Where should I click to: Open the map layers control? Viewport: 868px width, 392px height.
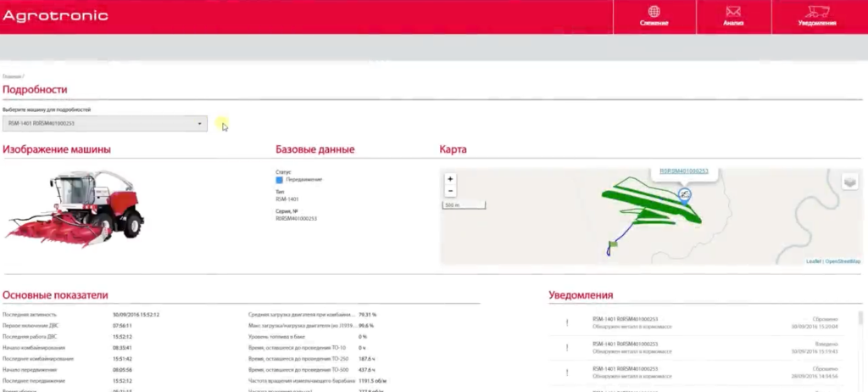coord(849,182)
